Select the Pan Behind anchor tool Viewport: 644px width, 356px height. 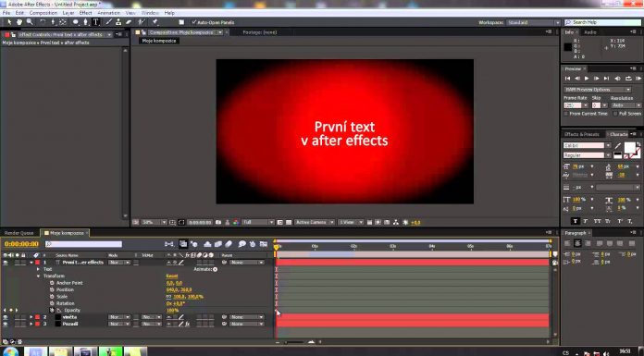coord(63,22)
